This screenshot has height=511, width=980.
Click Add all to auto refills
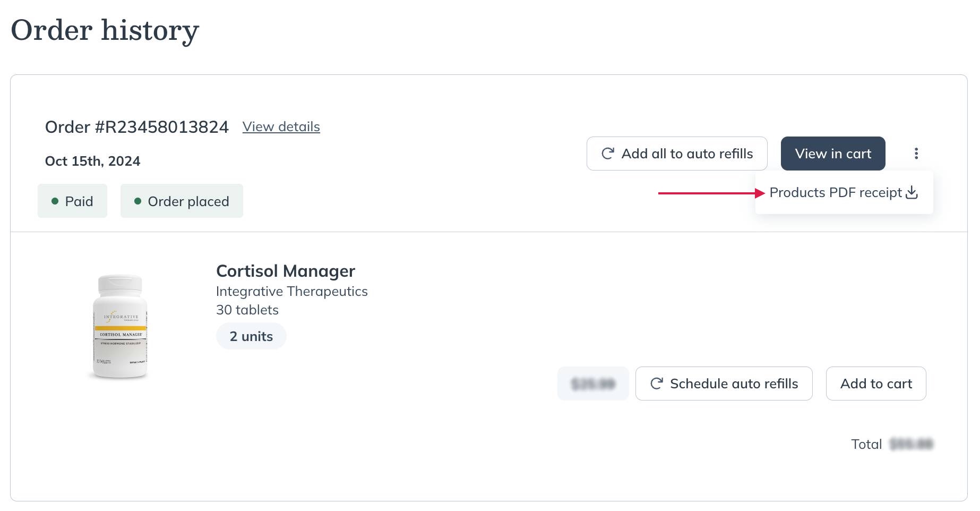(676, 154)
